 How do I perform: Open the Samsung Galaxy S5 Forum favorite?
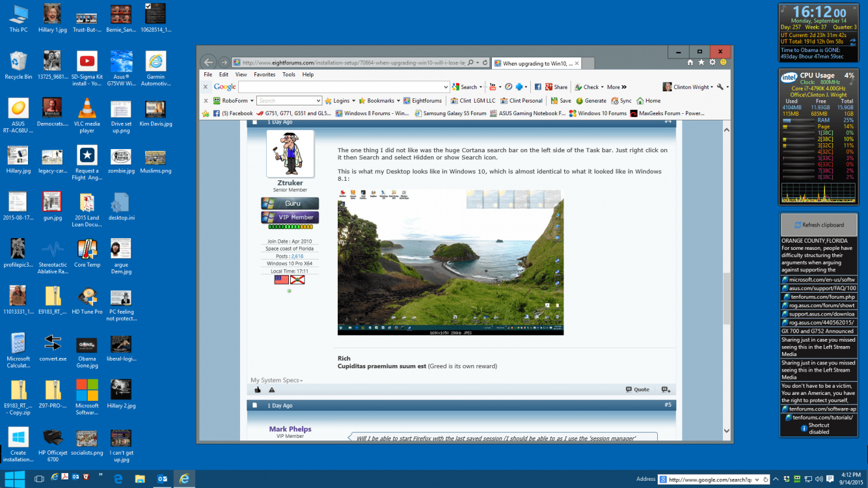pyautogui.click(x=450, y=113)
